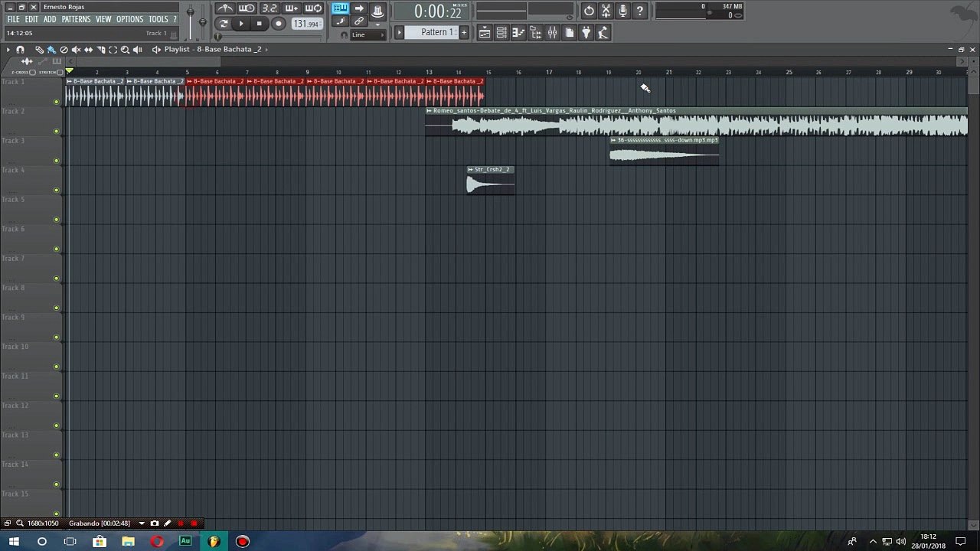Open the OPTIONS menu

coord(129,19)
